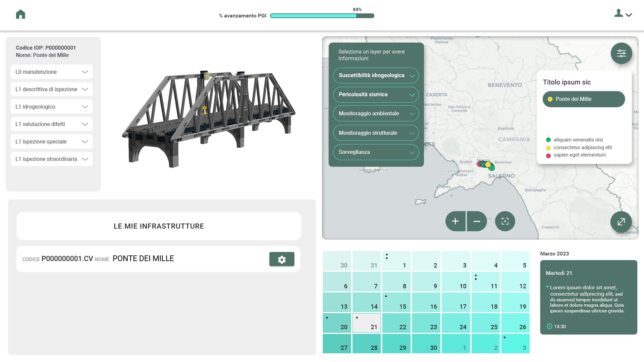
Task: Select Ponte dei Mille map pill
Action: [x=584, y=99]
